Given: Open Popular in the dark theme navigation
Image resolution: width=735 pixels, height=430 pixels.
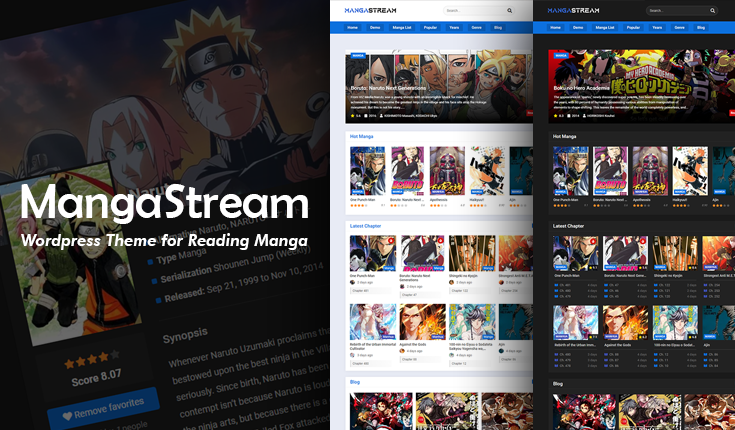Looking at the screenshot, I should click(633, 28).
